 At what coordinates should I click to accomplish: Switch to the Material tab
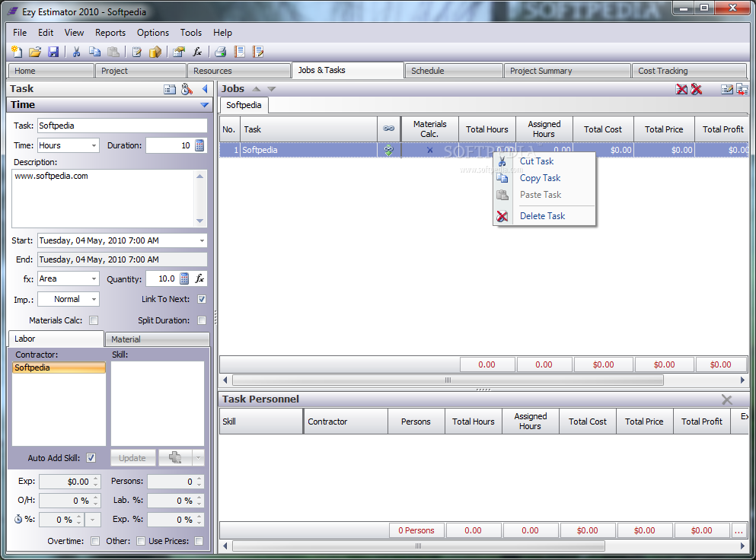click(157, 339)
